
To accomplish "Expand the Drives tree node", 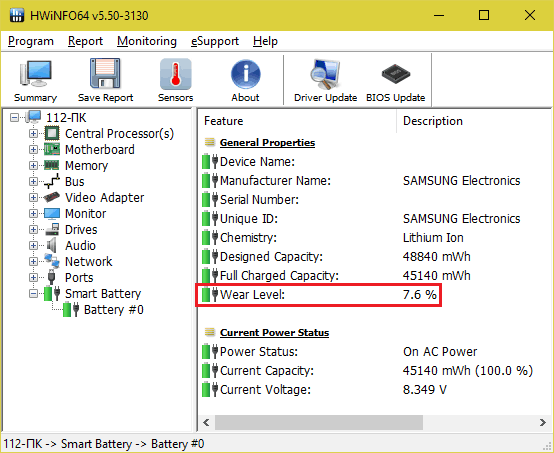I will coord(33,229).
